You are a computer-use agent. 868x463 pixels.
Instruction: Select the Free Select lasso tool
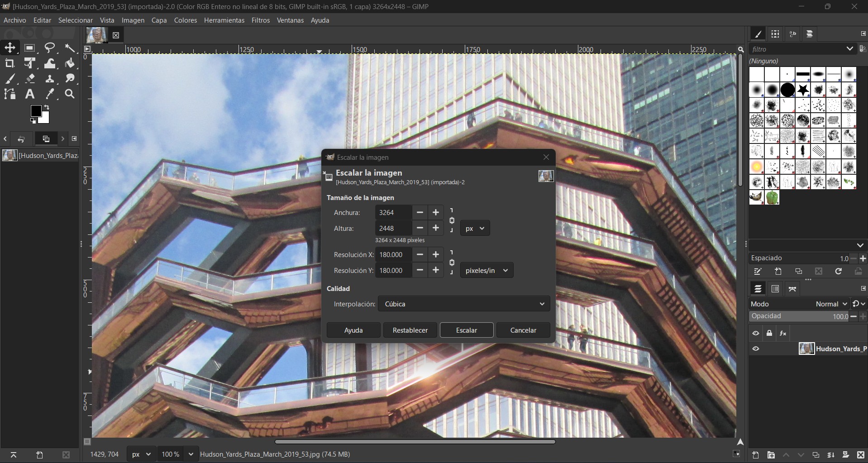click(x=50, y=48)
